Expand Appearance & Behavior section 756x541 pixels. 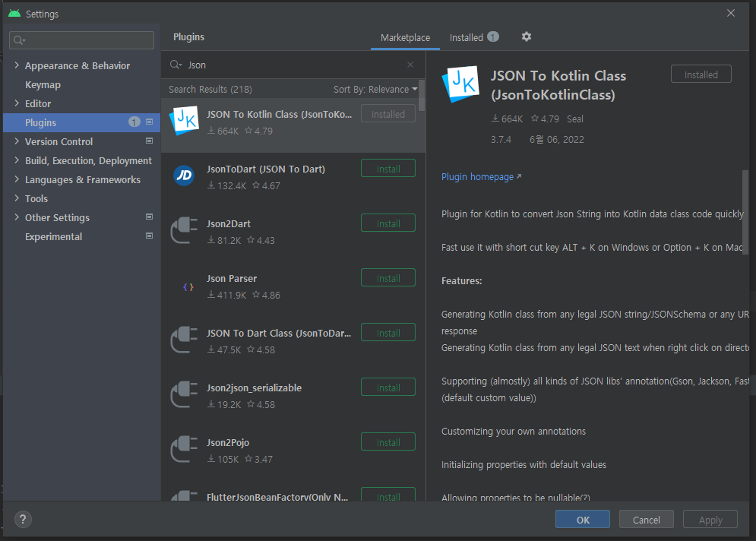click(17, 65)
